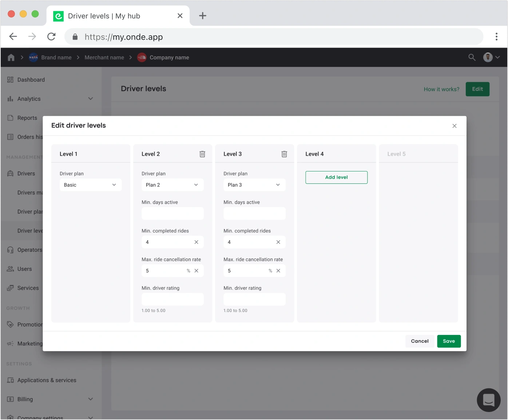Viewport: 508px width, 420px height.
Task: Clear Level 2 min. completed rides value
Action: 196,242
